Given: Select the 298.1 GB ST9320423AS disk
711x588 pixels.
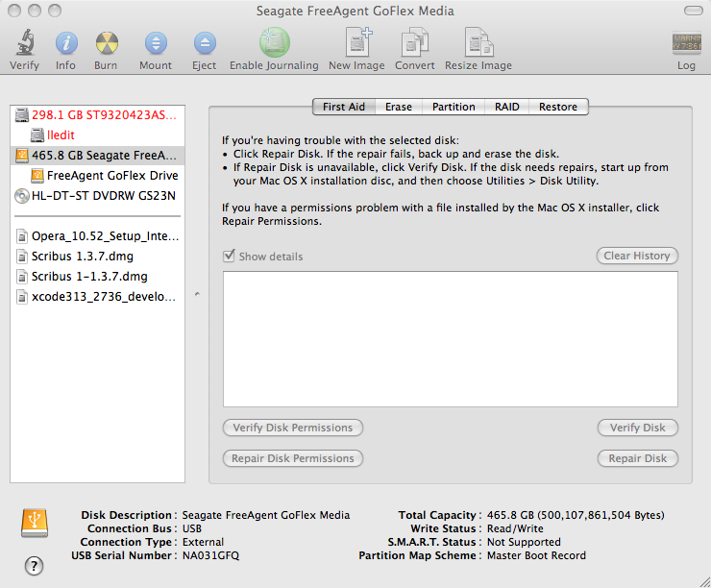Looking at the screenshot, I should 97,115.
